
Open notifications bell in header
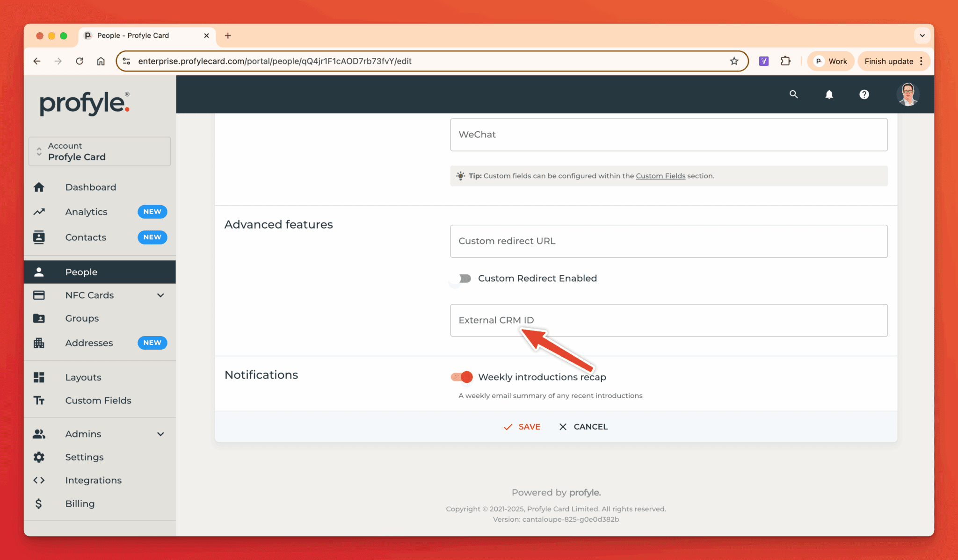pyautogui.click(x=829, y=94)
